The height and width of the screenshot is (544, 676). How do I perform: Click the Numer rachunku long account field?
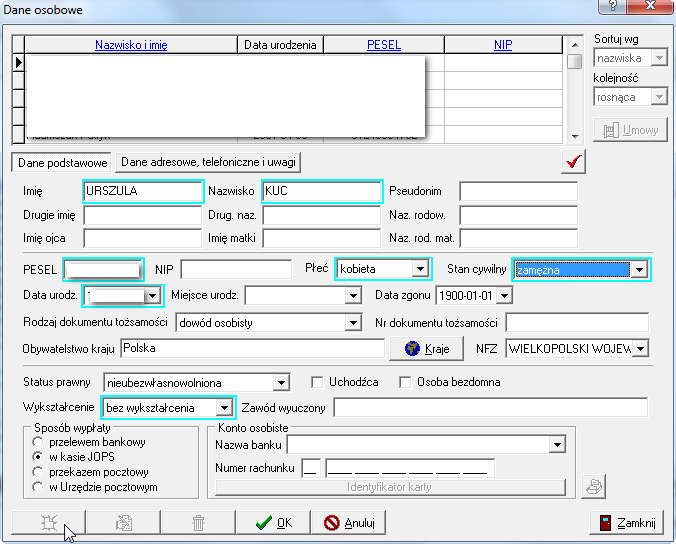click(x=410, y=468)
